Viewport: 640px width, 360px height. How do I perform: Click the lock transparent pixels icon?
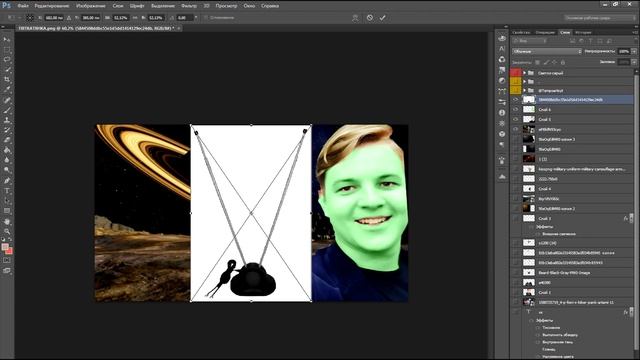(538, 62)
